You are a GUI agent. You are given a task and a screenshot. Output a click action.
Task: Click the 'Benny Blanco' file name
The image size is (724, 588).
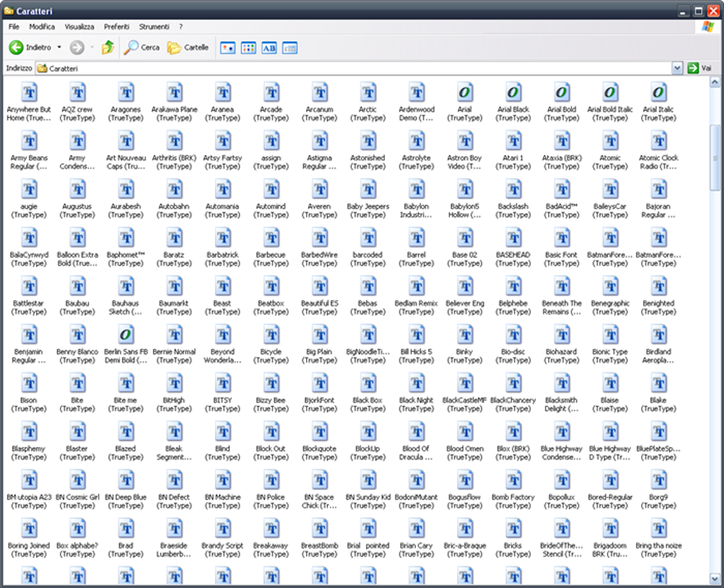(77, 356)
